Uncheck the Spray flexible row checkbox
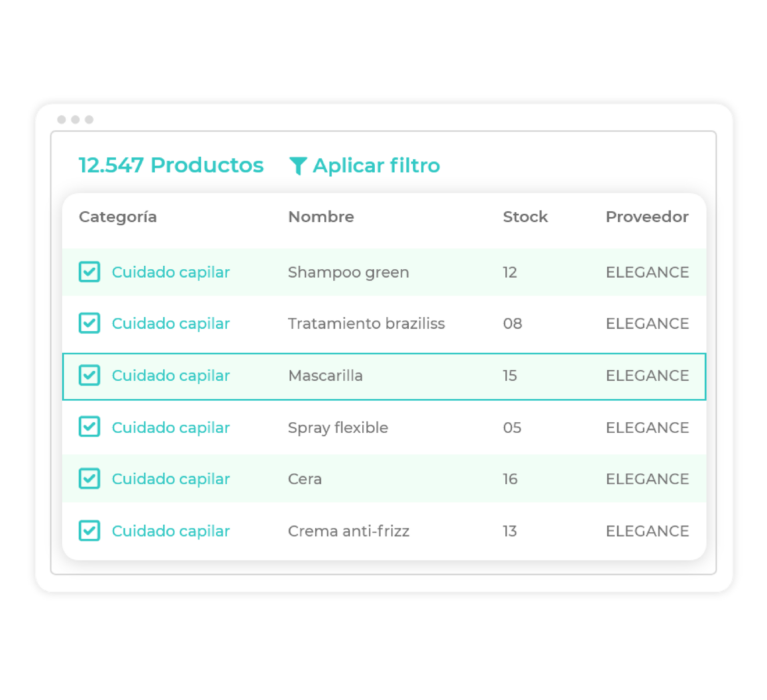Screen dimensions: 767x700 [x=89, y=427]
